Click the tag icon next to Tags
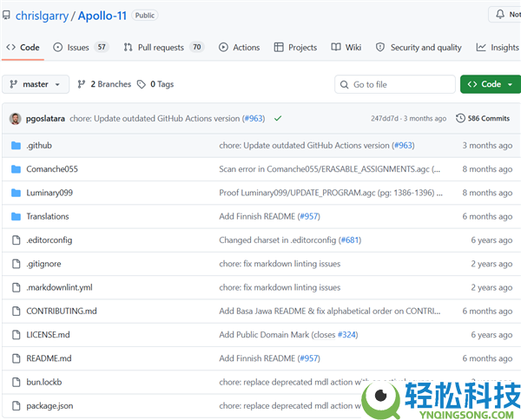Image resolution: width=521 pixels, height=420 pixels. point(142,84)
